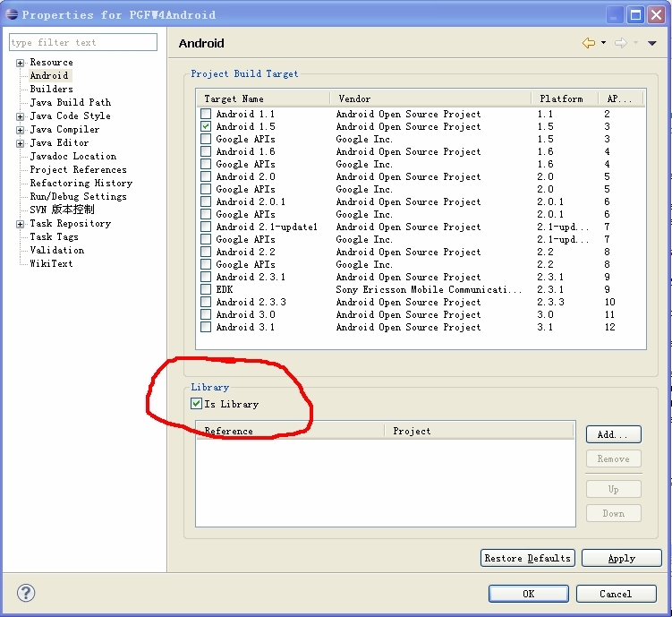Check the Android 2.2 target checkbox
This screenshot has width=672, height=617.
(x=206, y=252)
